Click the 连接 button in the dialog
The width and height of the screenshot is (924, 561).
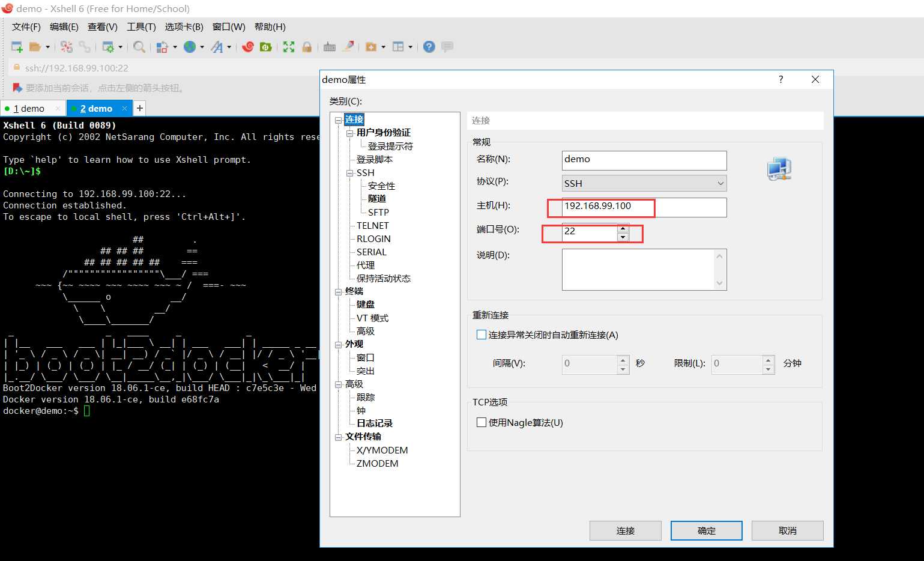[626, 531]
